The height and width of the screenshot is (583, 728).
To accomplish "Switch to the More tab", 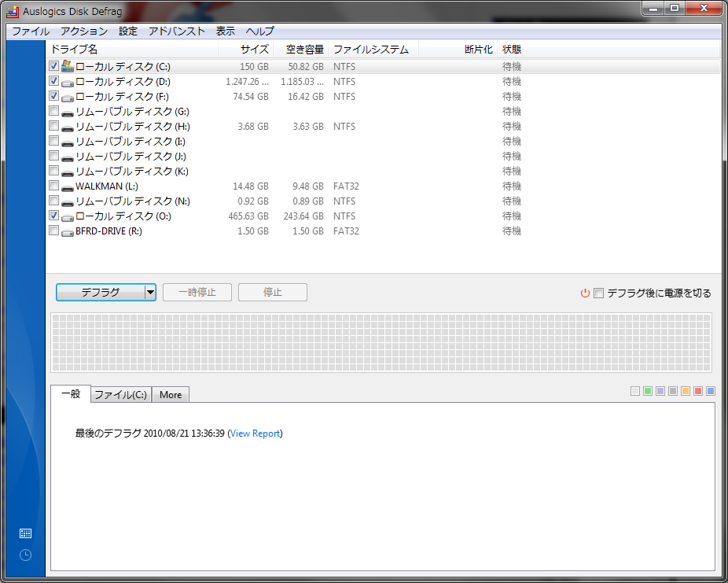I will click(171, 395).
